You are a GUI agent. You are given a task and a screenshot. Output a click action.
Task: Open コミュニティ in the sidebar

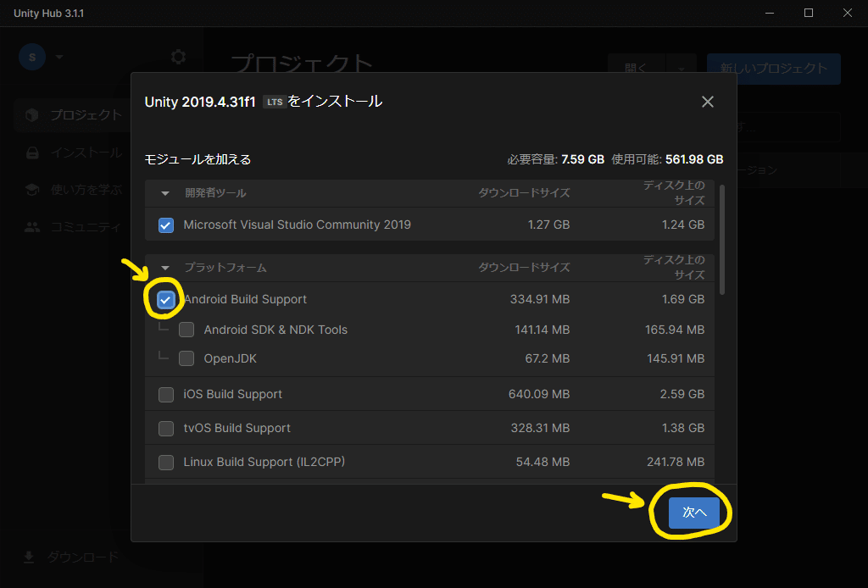pyautogui.click(x=74, y=227)
